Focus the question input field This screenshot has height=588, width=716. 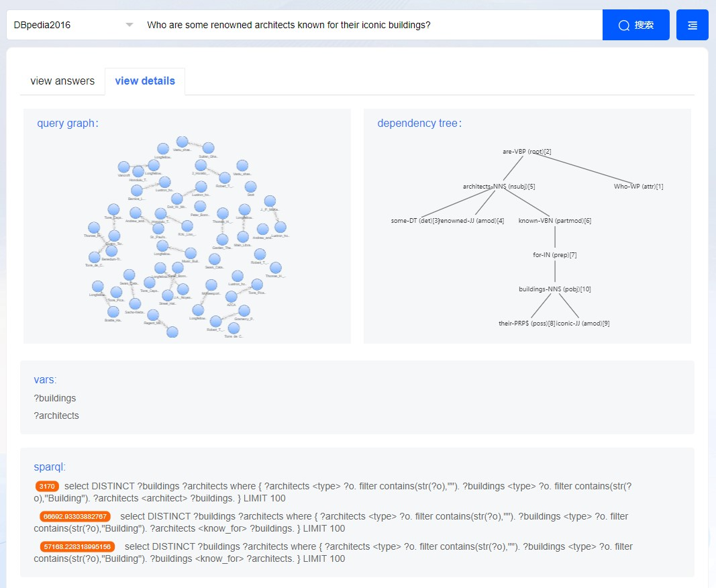(369, 25)
